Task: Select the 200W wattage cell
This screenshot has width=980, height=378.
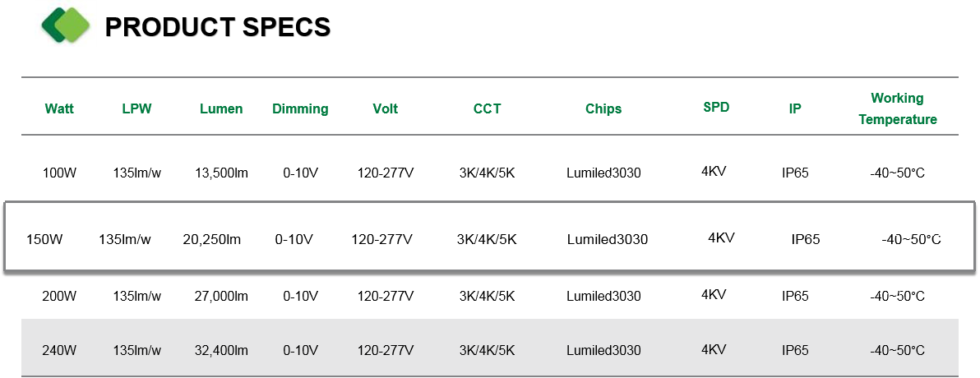Action: [x=59, y=296]
